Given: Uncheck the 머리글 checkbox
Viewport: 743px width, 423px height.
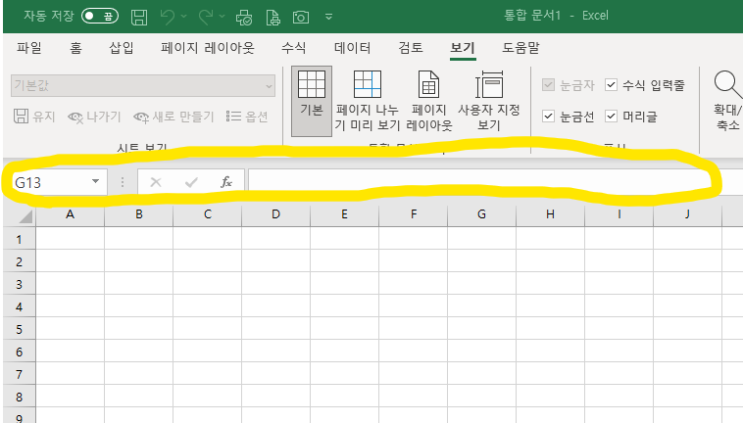Looking at the screenshot, I should (611, 116).
